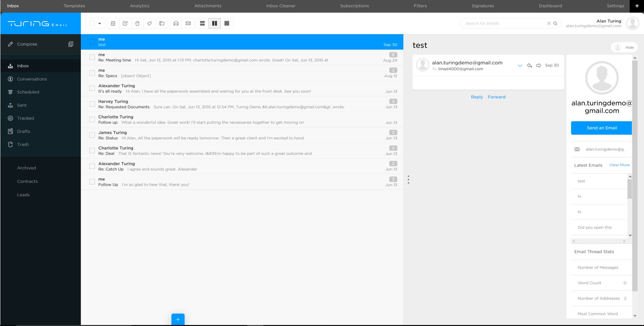Select checkbox for 'Re: Catch Up' email
Viewport: 644px width, 326px height.
(x=92, y=166)
